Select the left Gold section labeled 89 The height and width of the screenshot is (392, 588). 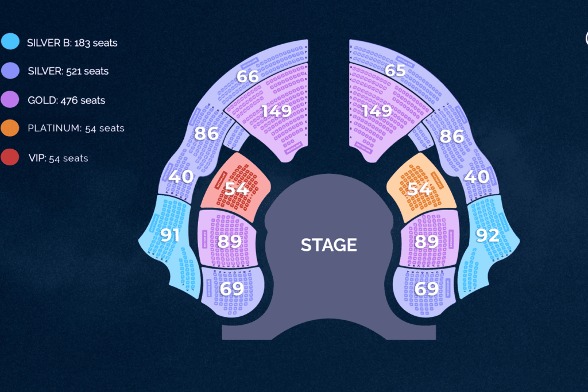tap(227, 239)
